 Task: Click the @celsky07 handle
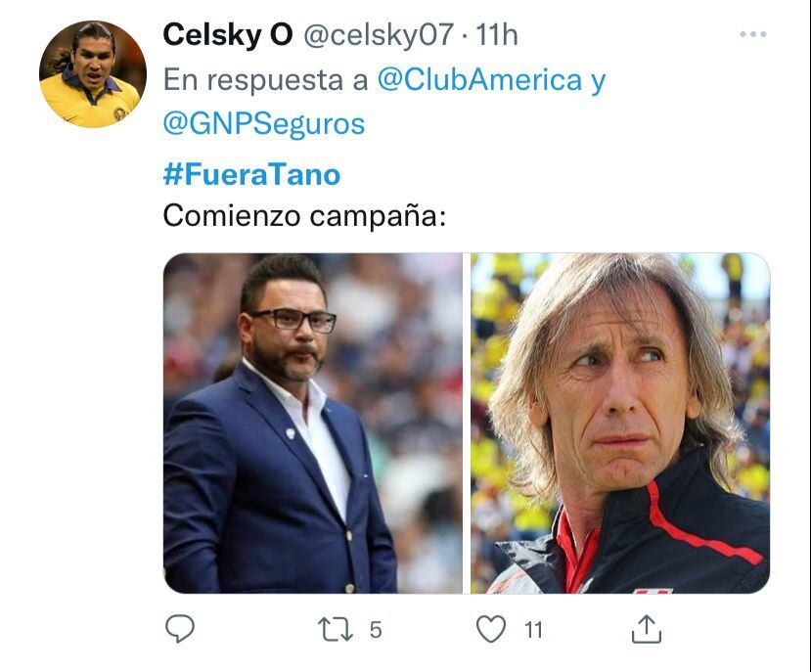click(379, 35)
